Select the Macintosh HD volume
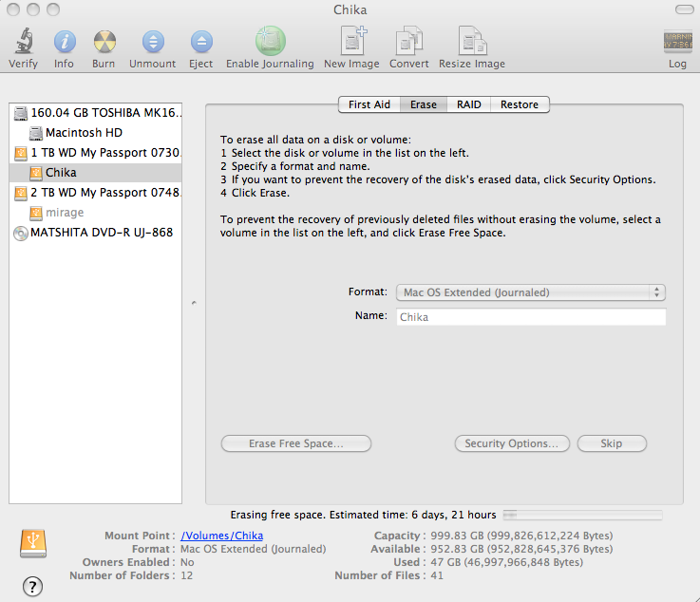 point(96,133)
